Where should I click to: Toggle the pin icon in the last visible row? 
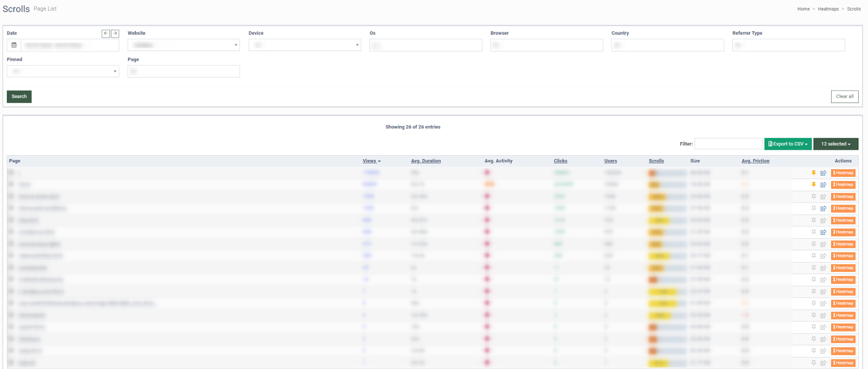pyautogui.click(x=813, y=362)
